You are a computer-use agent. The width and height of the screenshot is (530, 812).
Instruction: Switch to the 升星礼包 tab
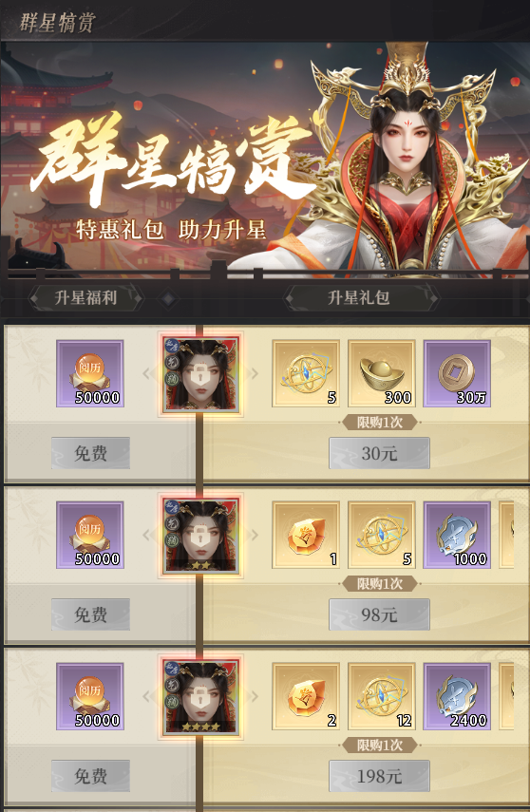pos(358,298)
